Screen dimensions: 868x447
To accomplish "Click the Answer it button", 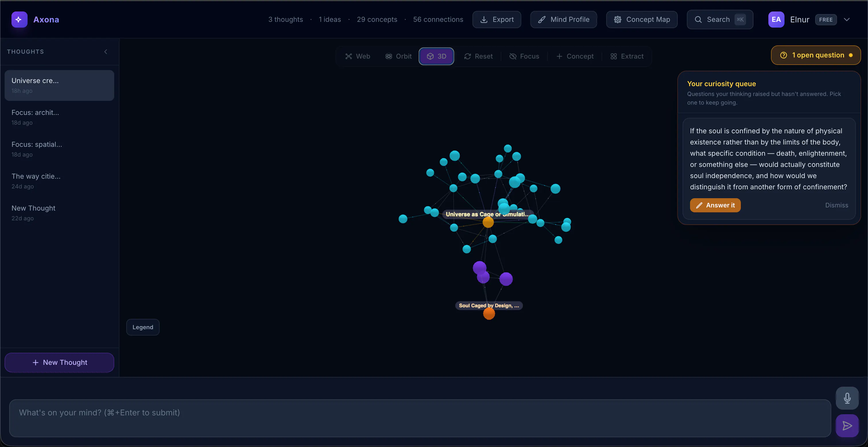I will click(715, 205).
